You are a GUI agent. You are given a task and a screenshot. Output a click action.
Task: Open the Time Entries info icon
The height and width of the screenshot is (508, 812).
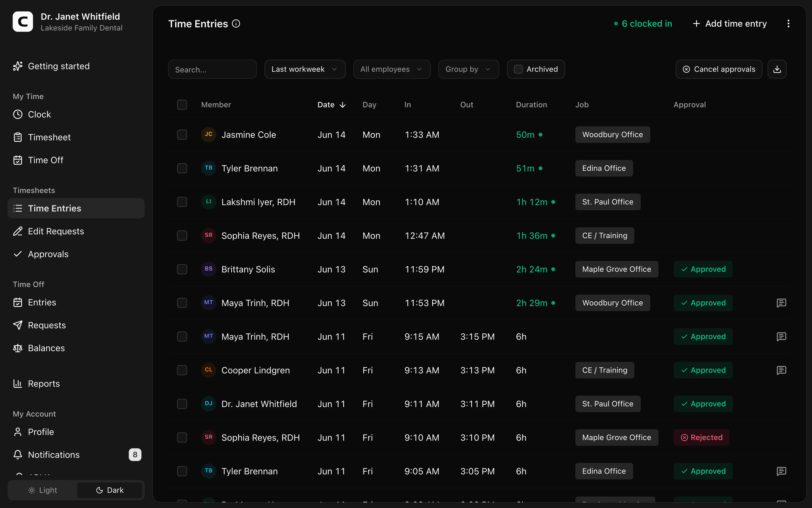[236, 23]
